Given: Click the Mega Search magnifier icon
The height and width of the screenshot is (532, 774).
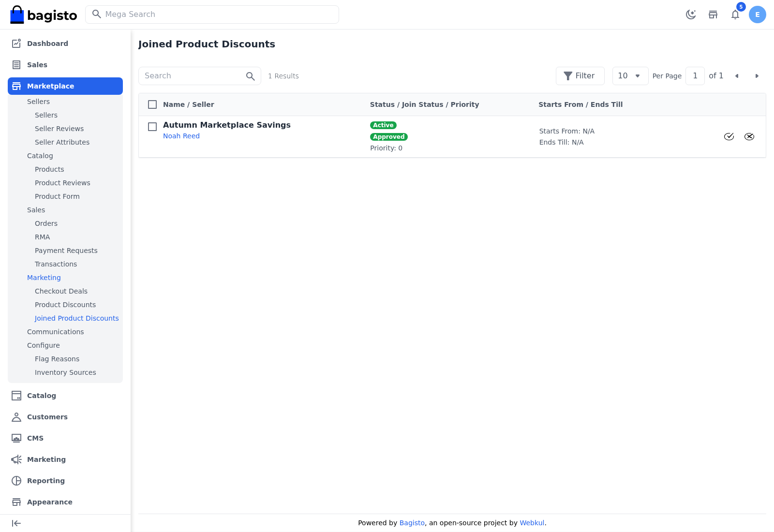Looking at the screenshot, I should click(x=97, y=14).
